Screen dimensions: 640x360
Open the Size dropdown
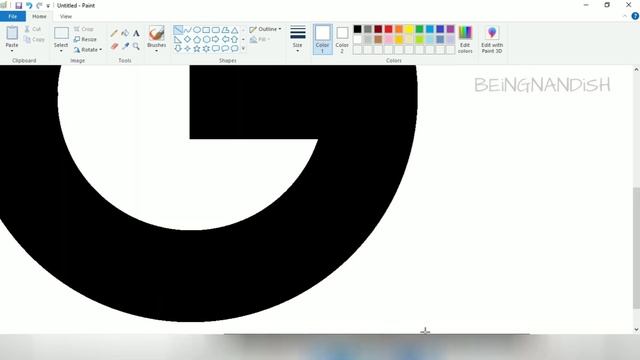click(298, 39)
